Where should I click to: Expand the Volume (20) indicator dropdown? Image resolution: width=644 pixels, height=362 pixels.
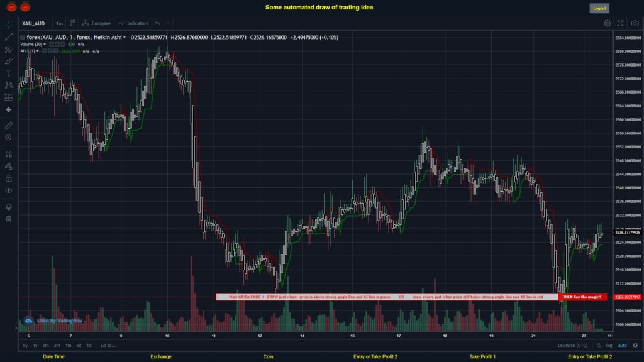coord(45,45)
